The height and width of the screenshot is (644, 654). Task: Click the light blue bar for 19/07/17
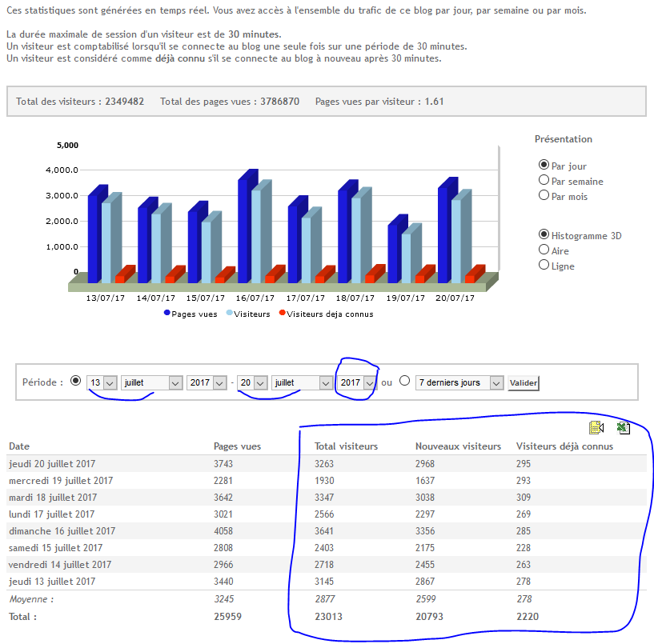(409, 256)
